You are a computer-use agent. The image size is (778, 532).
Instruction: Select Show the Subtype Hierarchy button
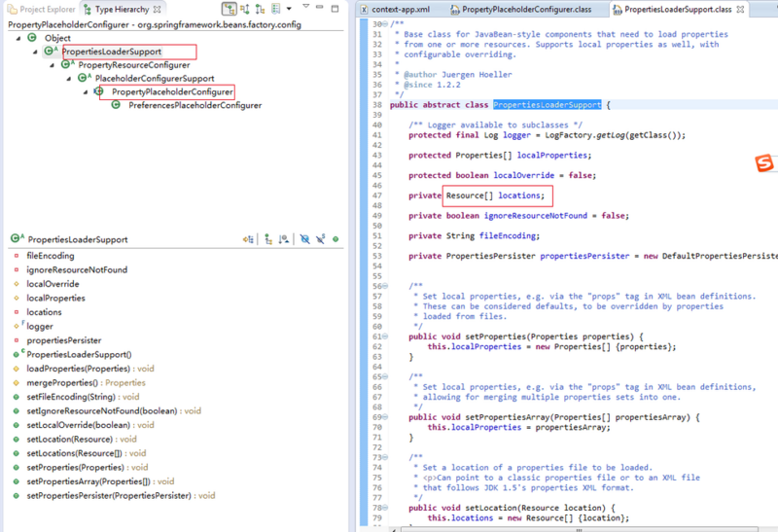[260, 9]
